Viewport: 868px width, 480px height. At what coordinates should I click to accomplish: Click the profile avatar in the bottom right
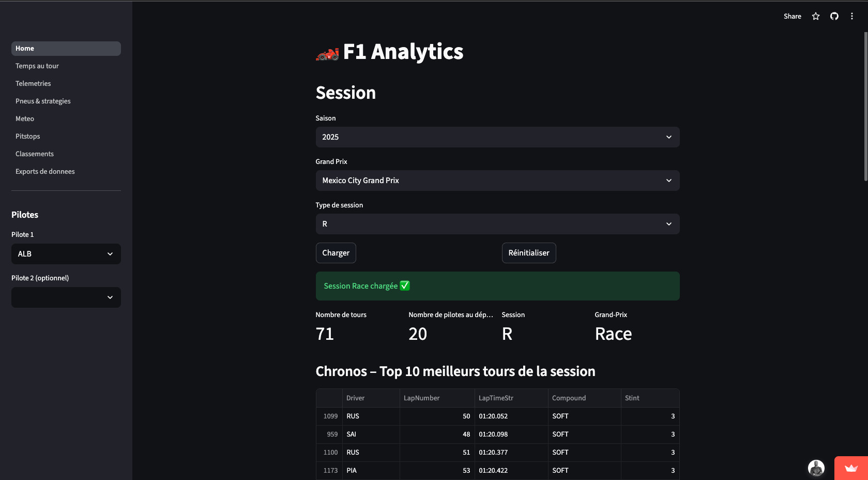click(x=816, y=468)
